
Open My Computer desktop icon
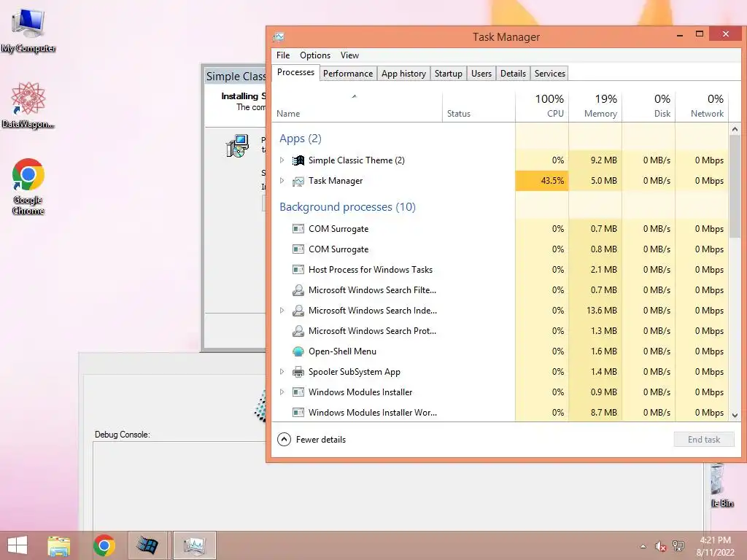[28, 29]
